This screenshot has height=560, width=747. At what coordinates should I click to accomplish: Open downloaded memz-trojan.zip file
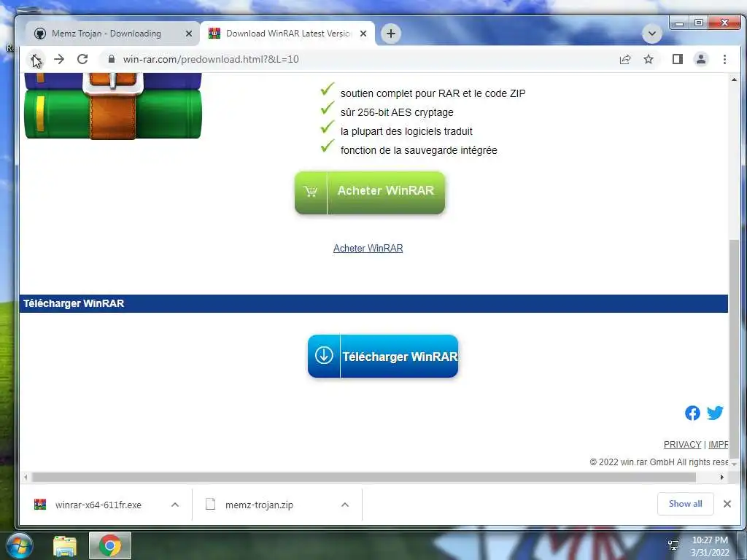(259, 505)
